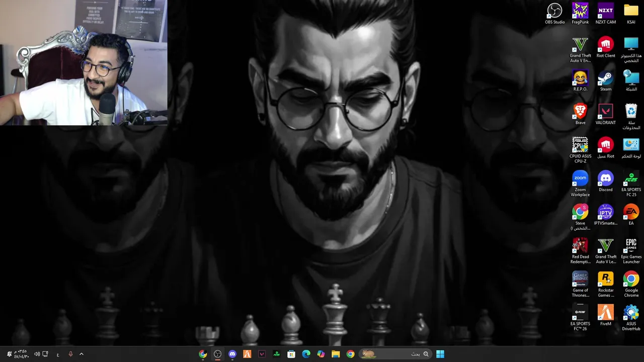
Task: Select the عميل Riot desktop shortcut
Action: click(606, 148)
